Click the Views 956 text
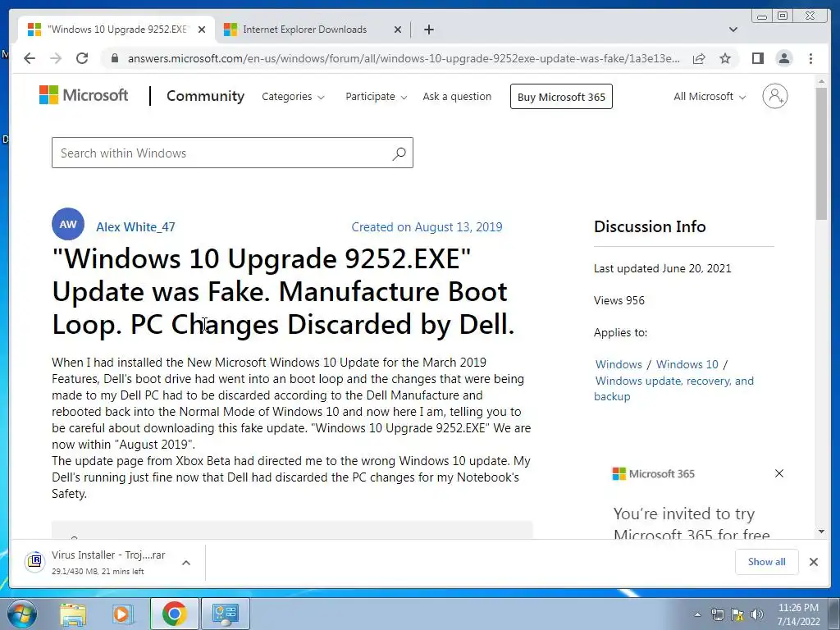This screenshot has height=630, width=840. click(619, 300)
